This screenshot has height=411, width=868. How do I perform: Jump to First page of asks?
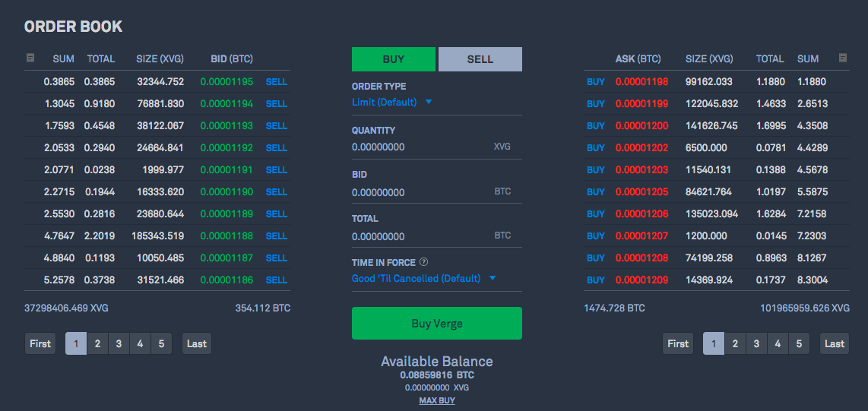(678, 343)
